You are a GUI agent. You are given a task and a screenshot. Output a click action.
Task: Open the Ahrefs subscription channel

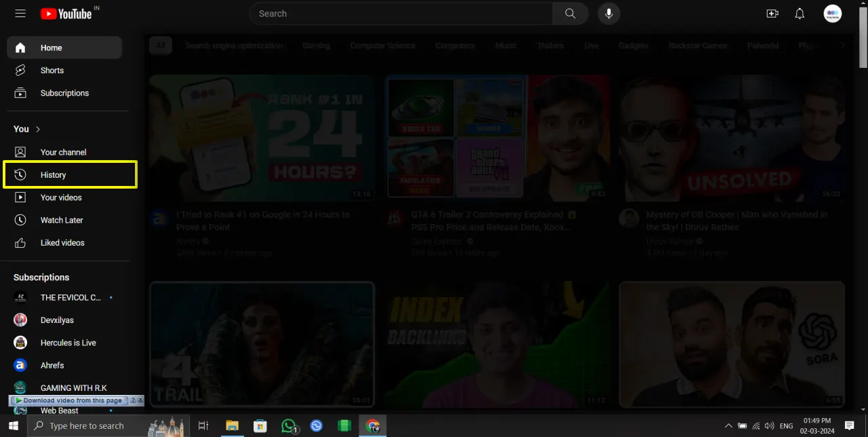[52, 365]
